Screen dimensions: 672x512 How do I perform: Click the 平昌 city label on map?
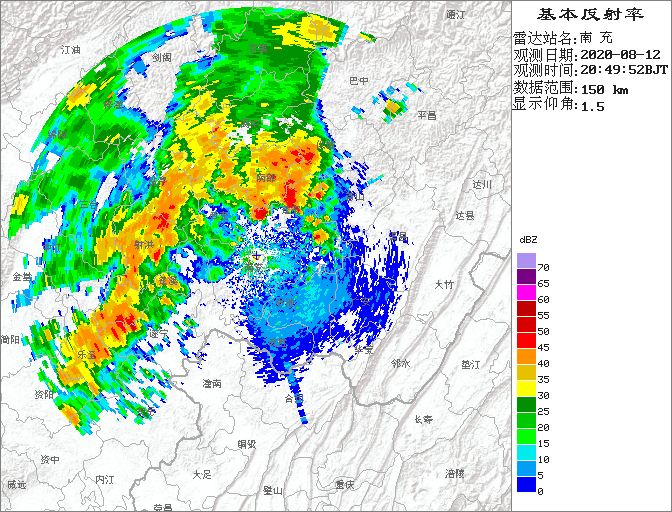pos(427,115)
